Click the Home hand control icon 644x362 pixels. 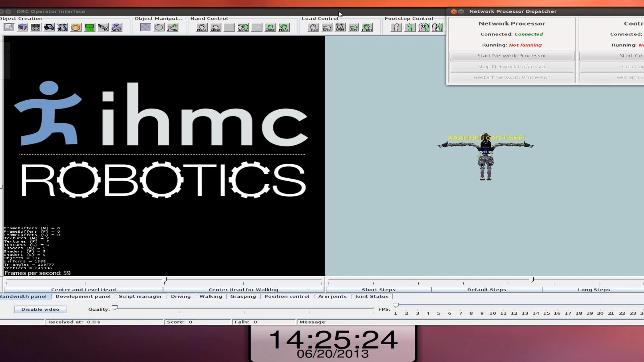[x=243, y=27]
